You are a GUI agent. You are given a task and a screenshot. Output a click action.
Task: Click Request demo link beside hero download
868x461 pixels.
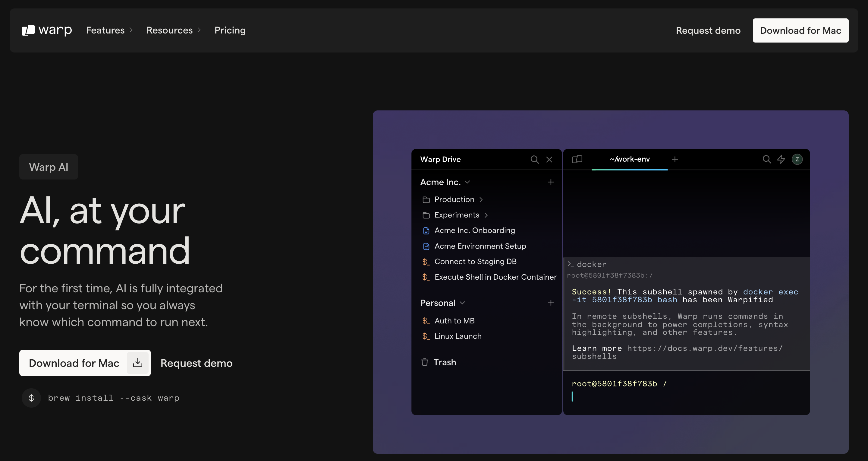point(196,363)
